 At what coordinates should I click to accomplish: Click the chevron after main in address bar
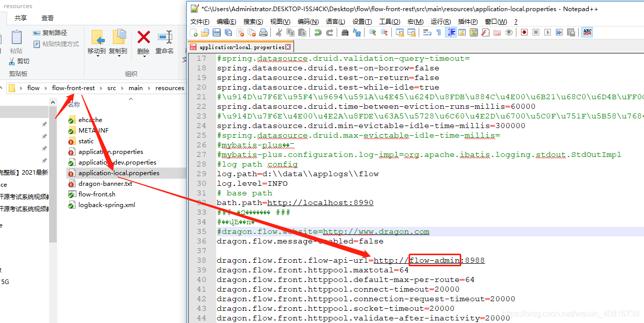(x=149, y=88)
